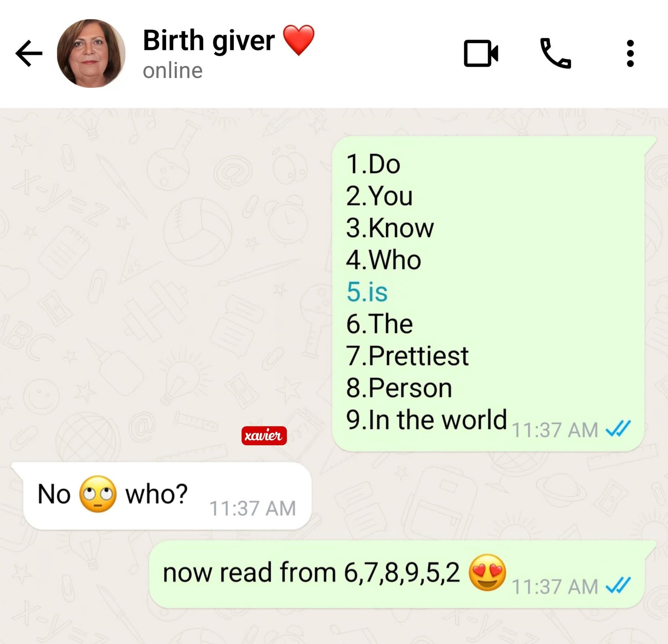This screenshot has height=644, width=668.
Task: Start a voice call using phone icon
Action: pyautogui.click(x=555, y=53)
